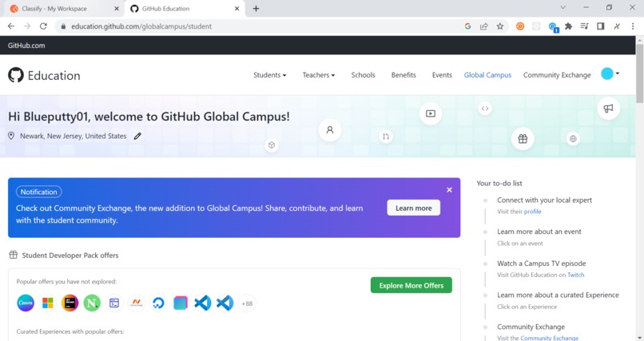Open the Canva offer icon

26,303
